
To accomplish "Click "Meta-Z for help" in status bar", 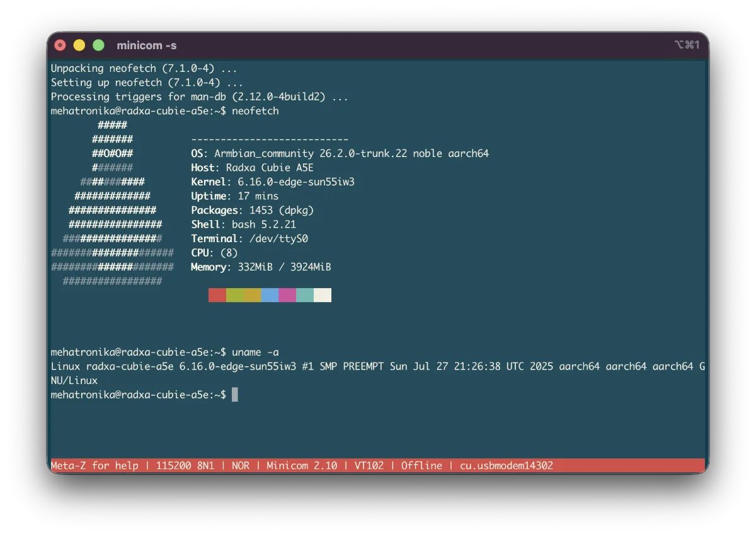I will pyautogui.click(x=94, y=465).
